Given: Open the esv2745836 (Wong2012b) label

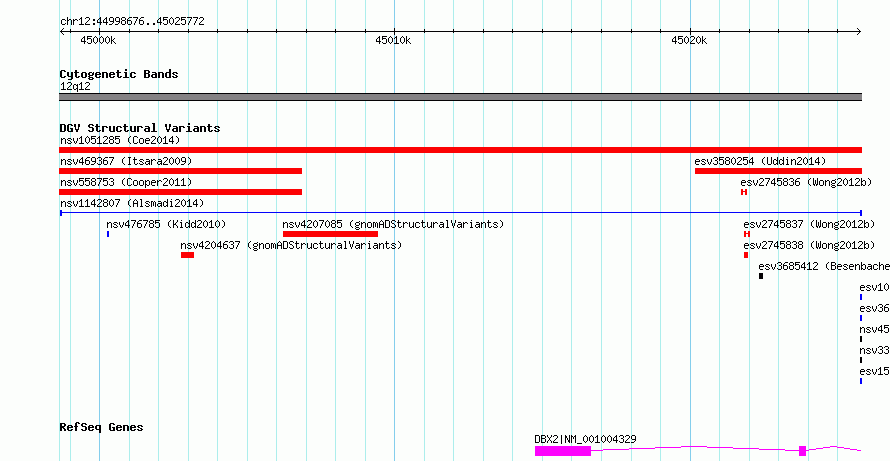Looking at the screenshot, I should [x=807, y=182].
